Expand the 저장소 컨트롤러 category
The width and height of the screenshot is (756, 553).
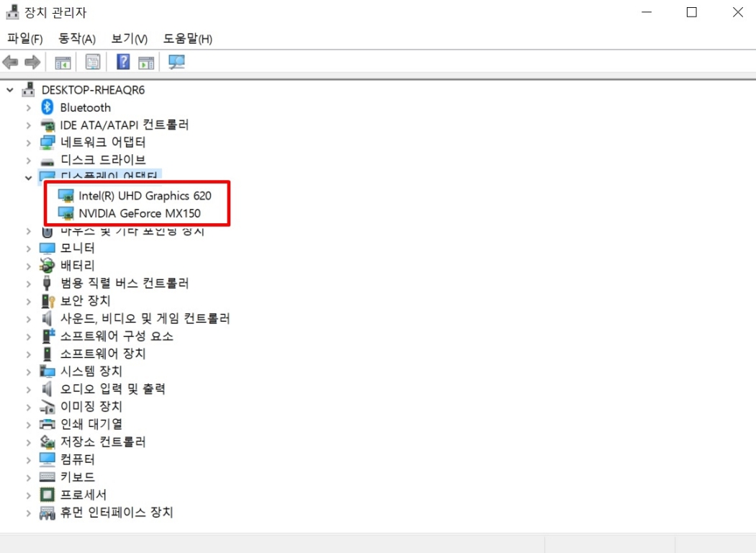click(x=29, y=442)
